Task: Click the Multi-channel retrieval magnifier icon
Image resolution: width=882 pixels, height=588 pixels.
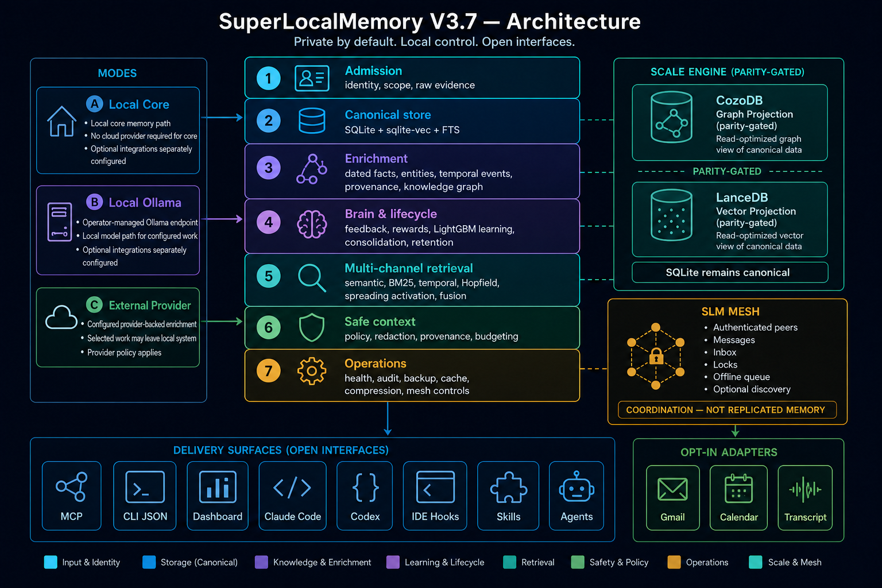Action: point(312,277)
